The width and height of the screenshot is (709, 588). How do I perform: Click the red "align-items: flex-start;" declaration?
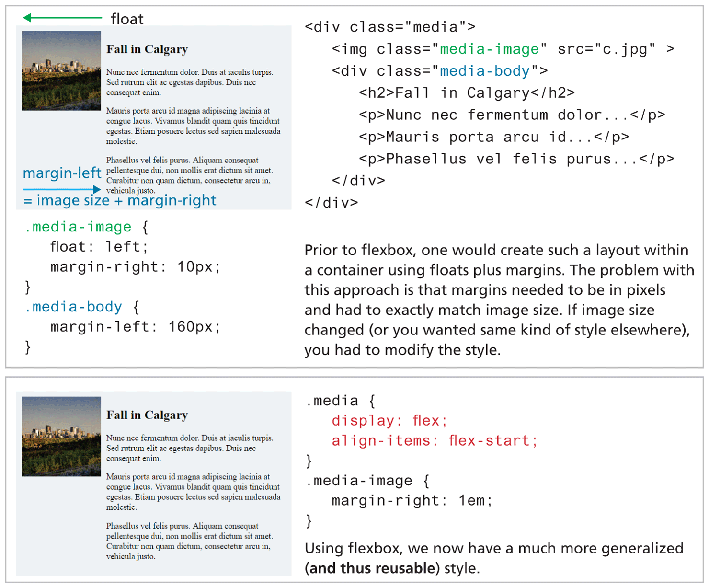[x=435, y=441]
